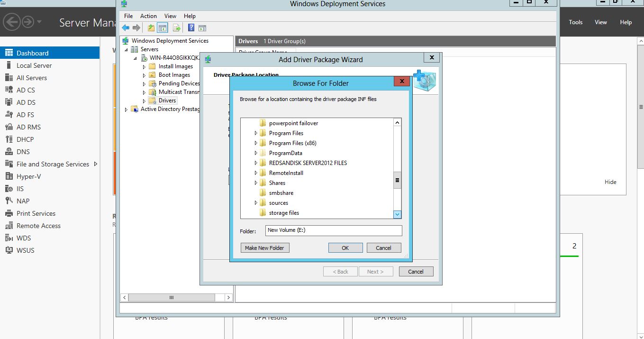Screen dimensions: 644x339
Task: Click the Boot Images folder icon
Action: coord(152,75)
